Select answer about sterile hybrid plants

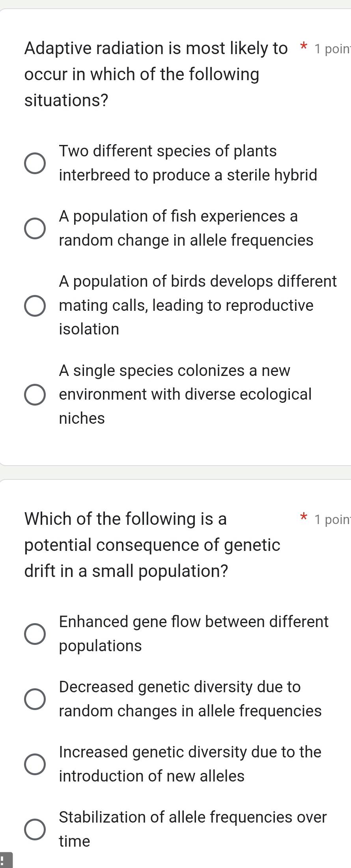(x=35, y=163)
